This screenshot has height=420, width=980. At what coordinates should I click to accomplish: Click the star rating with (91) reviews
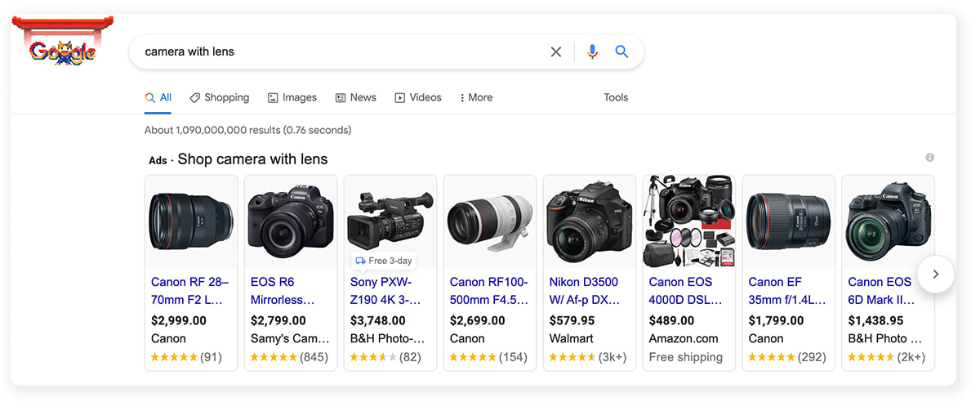point(186,357)
